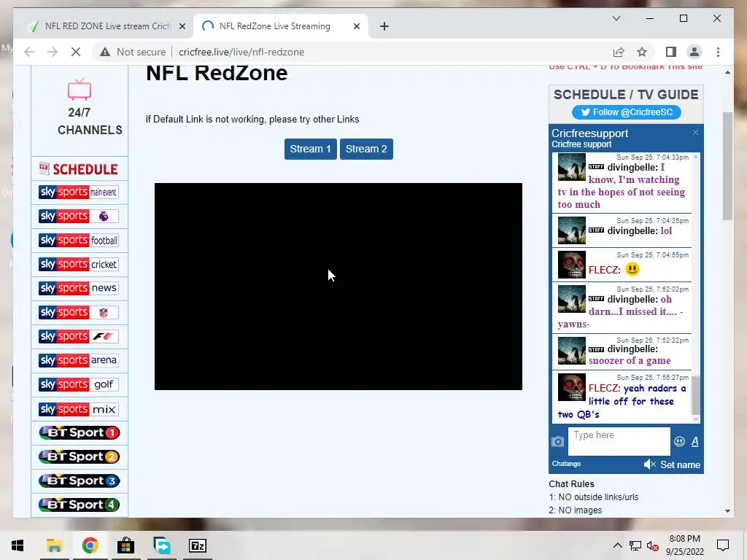
Task: Open the notification center
Action: coord(723,545)
